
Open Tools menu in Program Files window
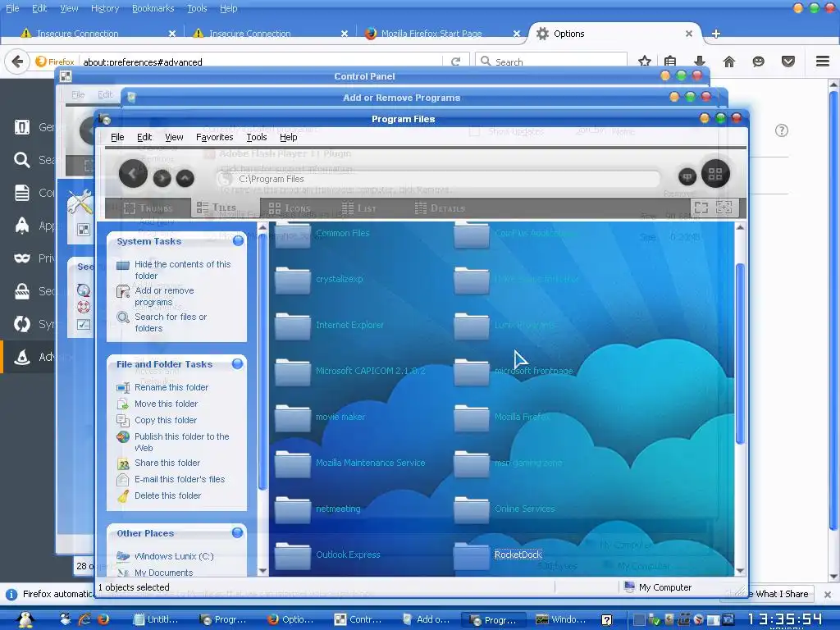pos(256,137)
